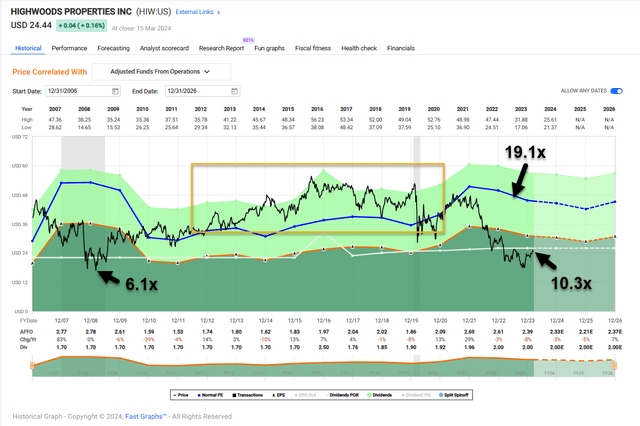Screen dimensions: 640x426
Task: Click the 12/20 fiscal year date label
Action: 440,321
